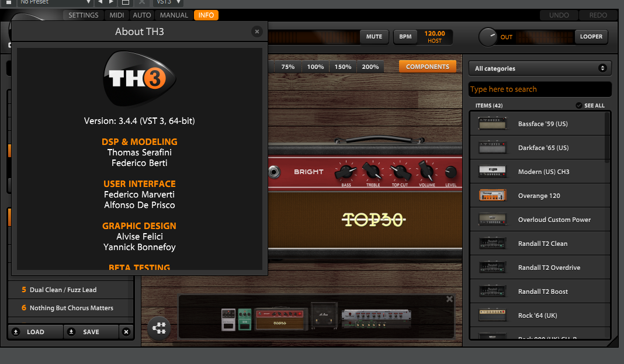624x364 pixels.
Task: Select Modern (US) CH3 amp thumbnail
Action: click(493, 171)
